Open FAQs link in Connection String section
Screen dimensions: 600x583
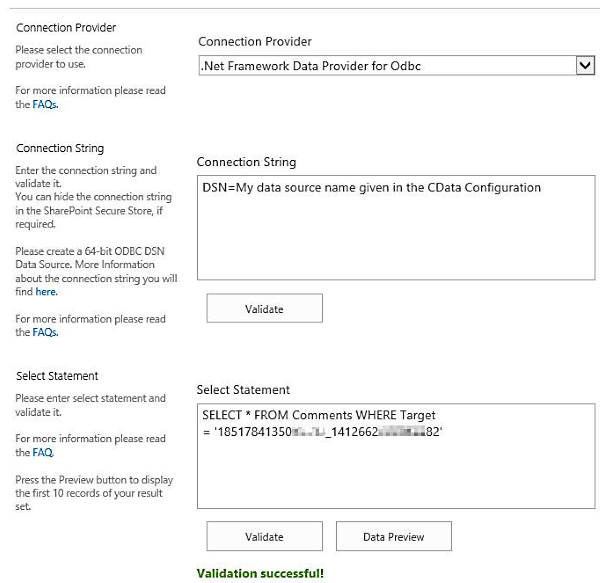44,333
